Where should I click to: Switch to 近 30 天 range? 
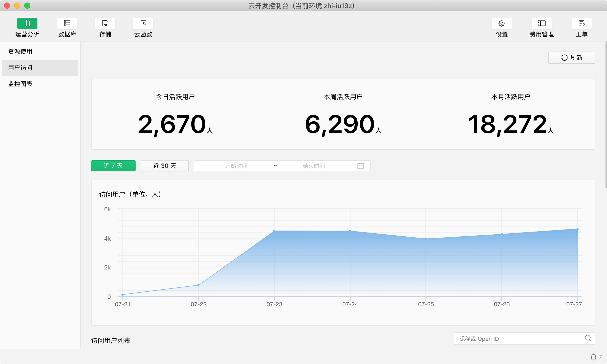coord(164,166)
